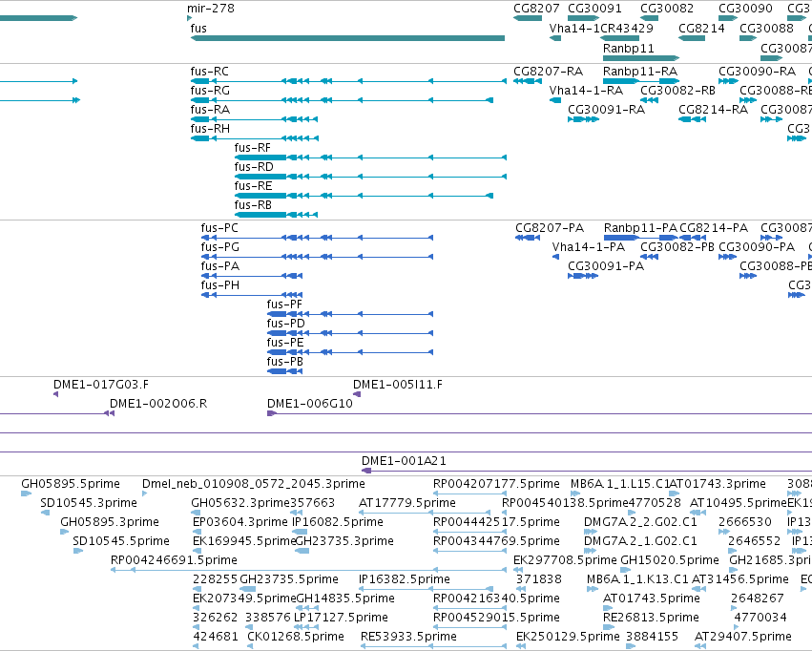Image resolution: width=812 pixels, height=651 pixels.
Task: Click protein fus-PB label
Action: 285,362
